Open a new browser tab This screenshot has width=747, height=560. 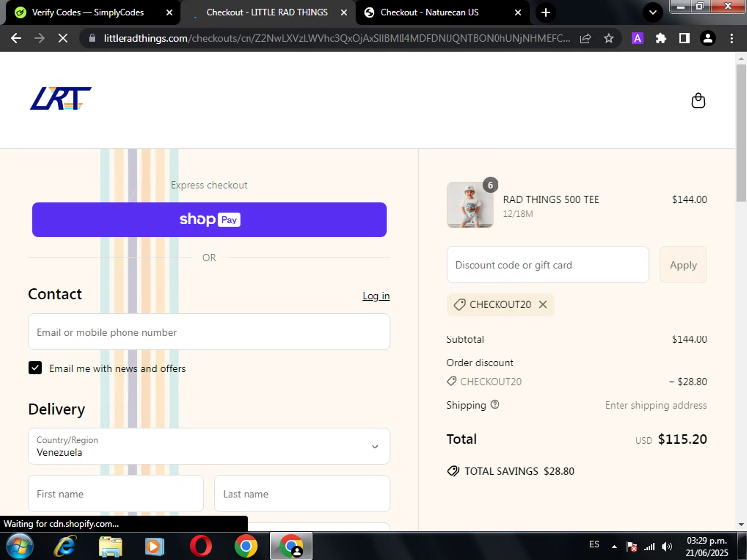click(546, 13)
